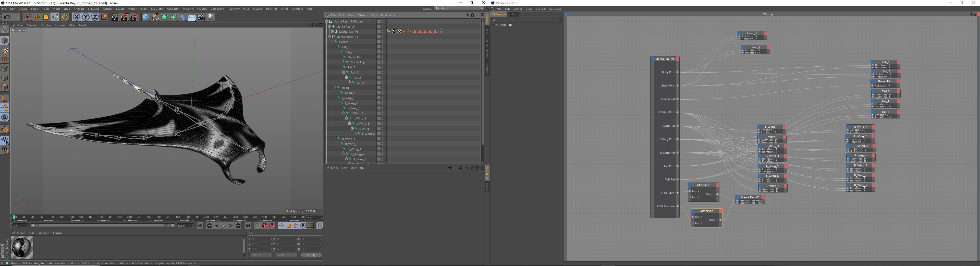Click the Undo arrow icon
This screenshot has height=266, width=980.
(6, 17)
